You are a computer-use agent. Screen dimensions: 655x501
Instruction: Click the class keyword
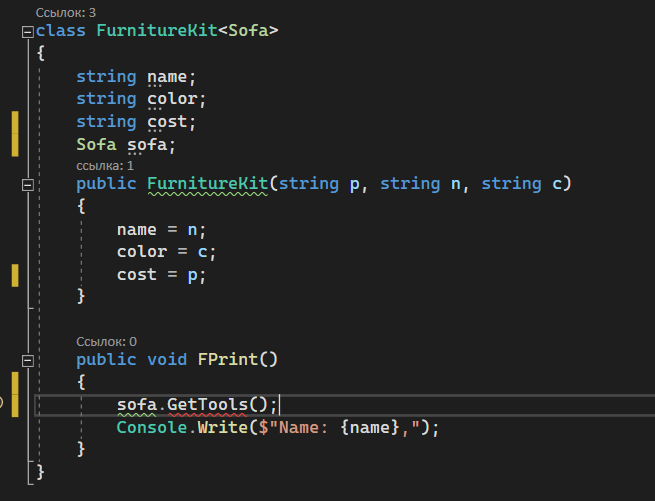(x=61, y=31)
